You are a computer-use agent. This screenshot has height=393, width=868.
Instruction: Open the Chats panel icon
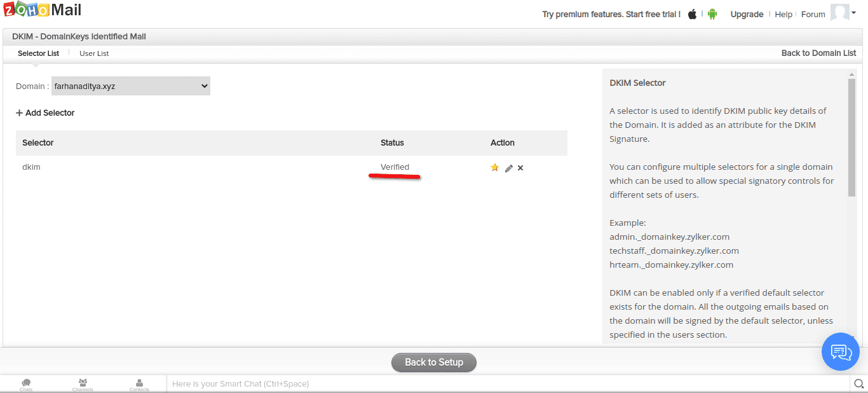click(x=25, y=383)
